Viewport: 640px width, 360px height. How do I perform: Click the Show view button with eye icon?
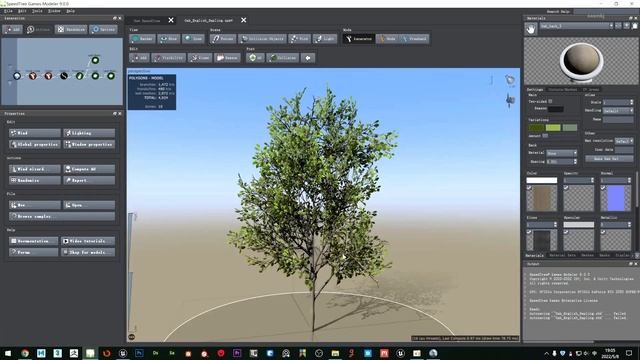[169, 39]
